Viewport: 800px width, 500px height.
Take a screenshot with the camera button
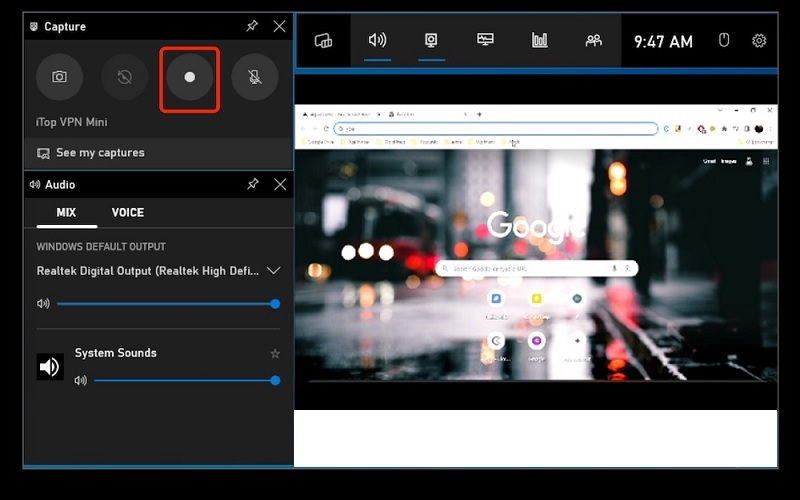pyautogui.click(x=60, y=77)
